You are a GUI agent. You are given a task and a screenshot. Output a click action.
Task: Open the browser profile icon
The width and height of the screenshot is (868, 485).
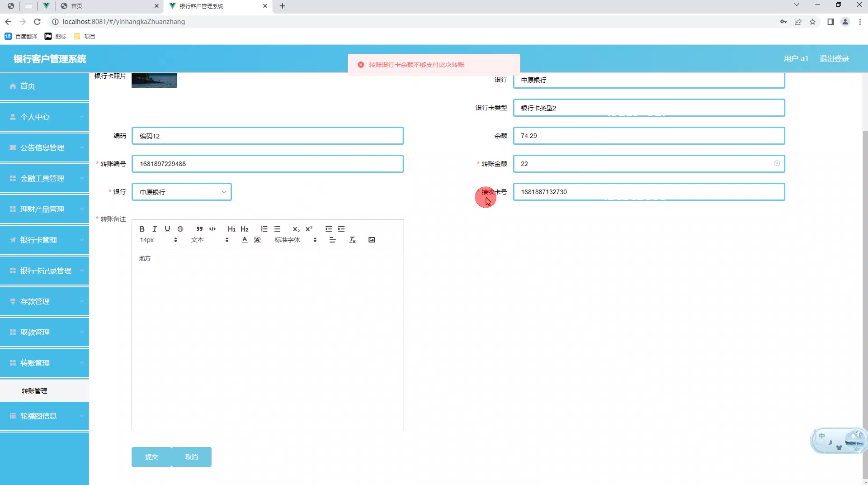pyautogui.click(x=845, y=22)
